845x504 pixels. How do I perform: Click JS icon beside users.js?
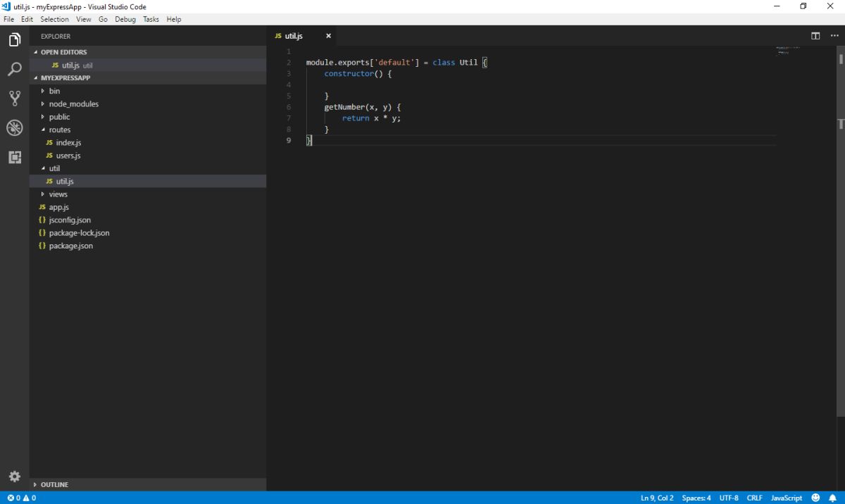tap(49, 156)
